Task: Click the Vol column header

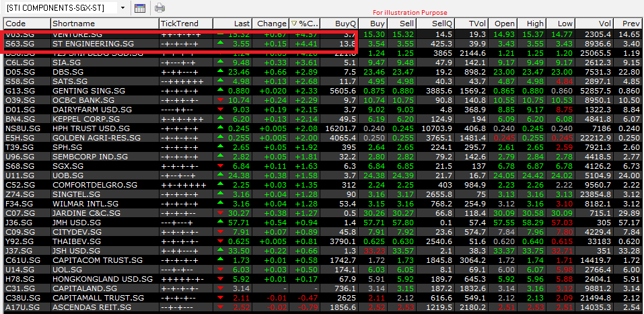Action: [x=594, y=24]
